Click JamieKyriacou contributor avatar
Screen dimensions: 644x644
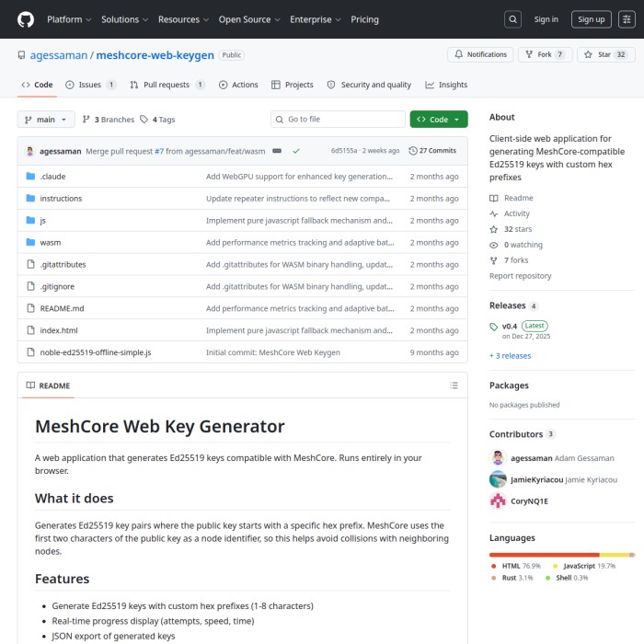pyautogui.click(x=498, y=479)
